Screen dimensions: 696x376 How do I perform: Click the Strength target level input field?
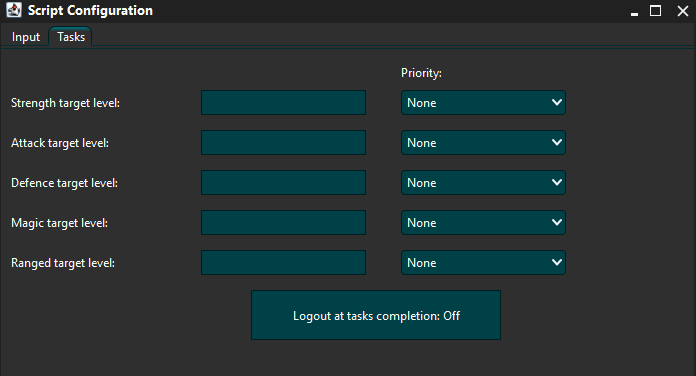pos(283,103)
